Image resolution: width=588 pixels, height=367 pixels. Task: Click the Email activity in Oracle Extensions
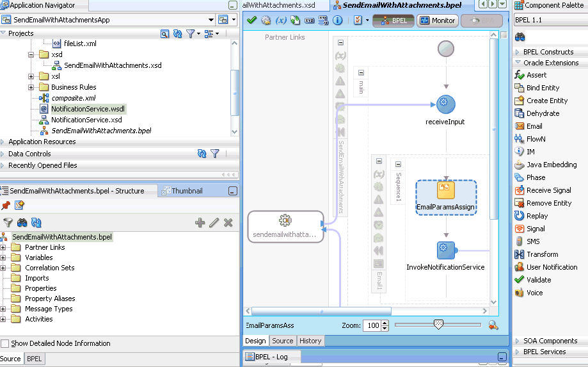(534, 126)
